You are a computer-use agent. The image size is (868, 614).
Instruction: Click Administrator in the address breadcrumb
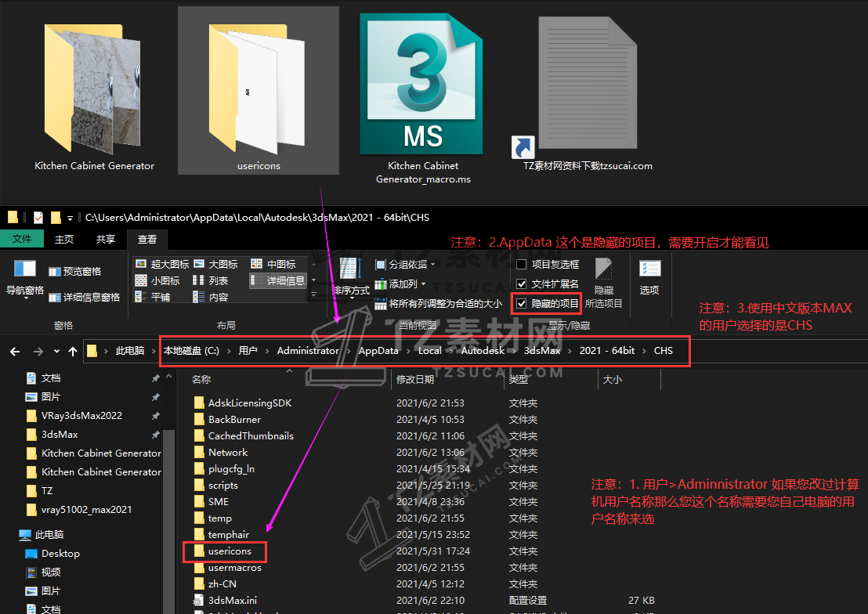(x=308, y=350)
